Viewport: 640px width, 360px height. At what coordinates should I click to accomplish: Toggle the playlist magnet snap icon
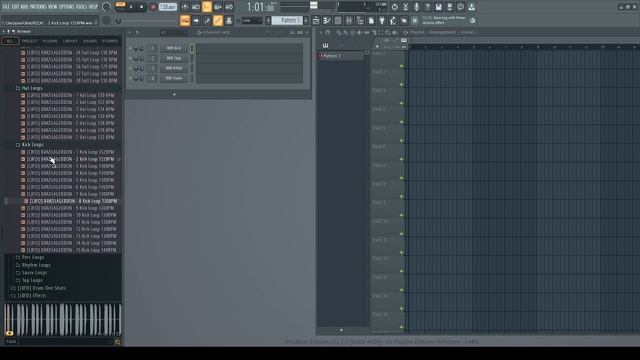328,32
